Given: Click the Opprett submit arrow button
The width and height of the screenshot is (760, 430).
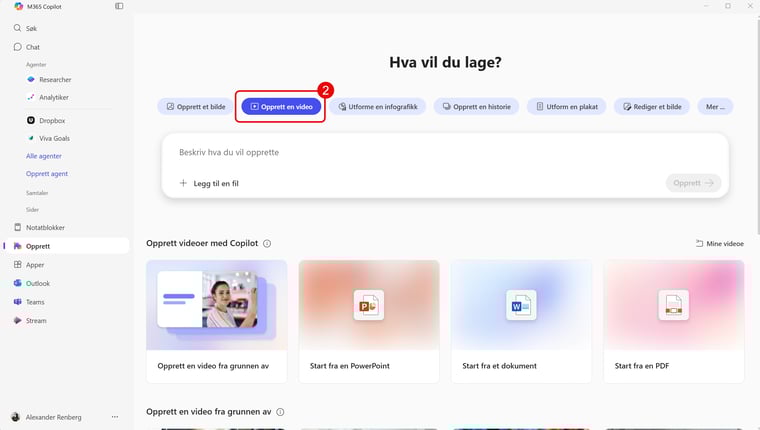Looking at the screenshot, I should tap(694, 183).
